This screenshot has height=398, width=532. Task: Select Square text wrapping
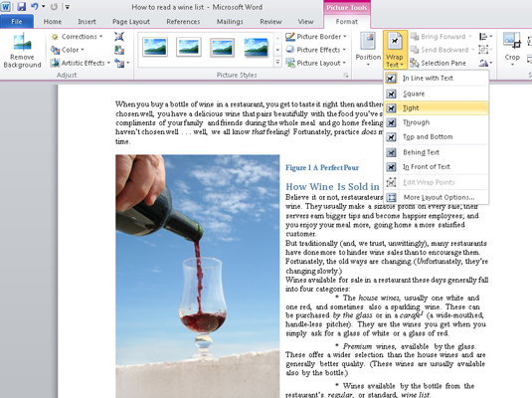coord(437,94)
